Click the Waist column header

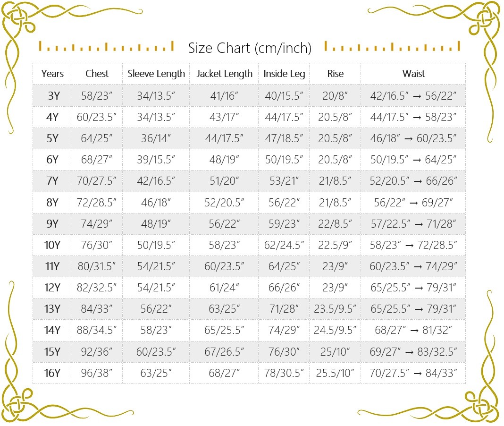(413, 74)
